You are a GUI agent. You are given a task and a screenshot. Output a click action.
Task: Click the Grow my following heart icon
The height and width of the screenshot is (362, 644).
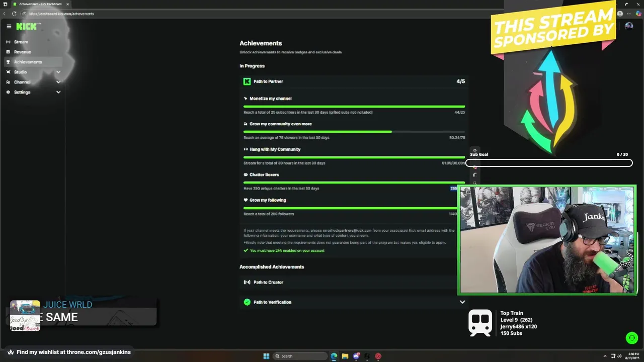point(246,200)
